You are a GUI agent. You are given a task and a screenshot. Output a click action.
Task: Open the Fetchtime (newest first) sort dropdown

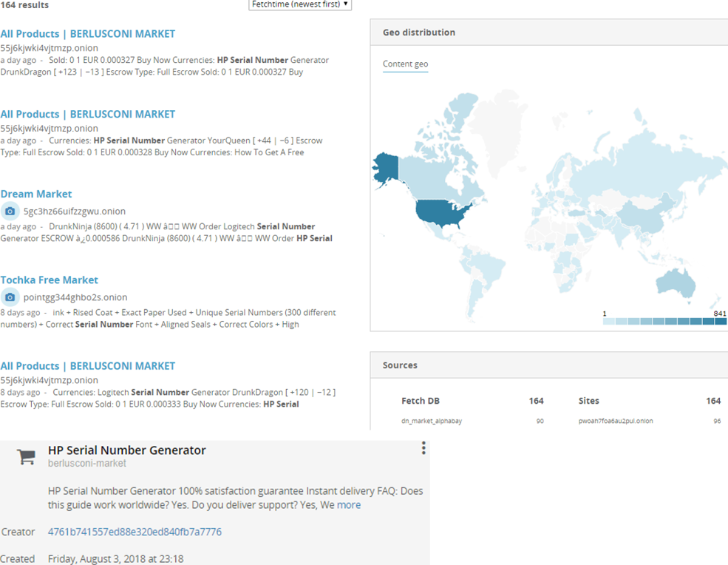[300, 4]
